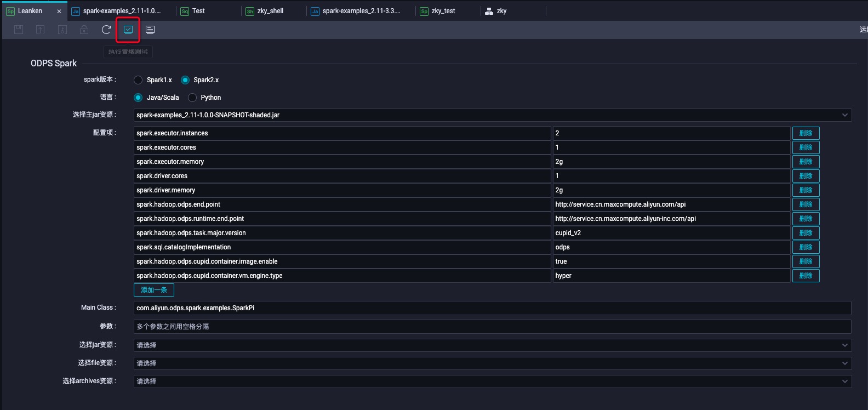Click the circular refresh arrow icon
The width and height of the screenshot is (868, 410).
tap(106, 30)
